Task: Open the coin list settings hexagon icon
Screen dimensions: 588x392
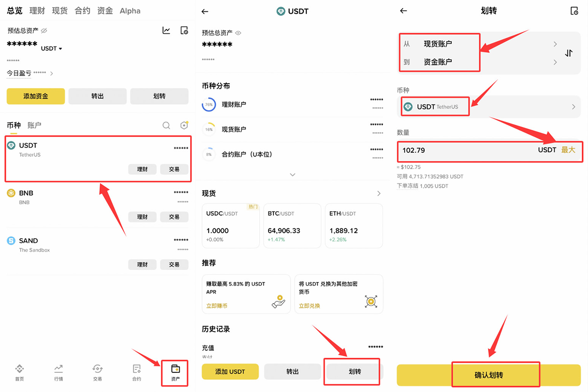Action: pos(184,125)
